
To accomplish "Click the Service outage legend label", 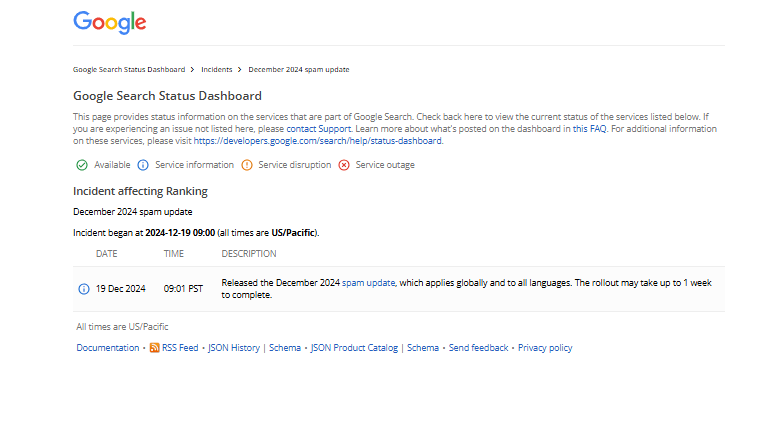I will click(x=385, y=165).
